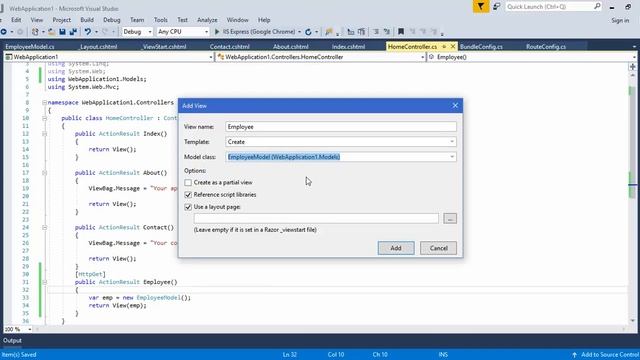Open the Debug menu
Screen dimensions: 640x360
coord(111,20)
